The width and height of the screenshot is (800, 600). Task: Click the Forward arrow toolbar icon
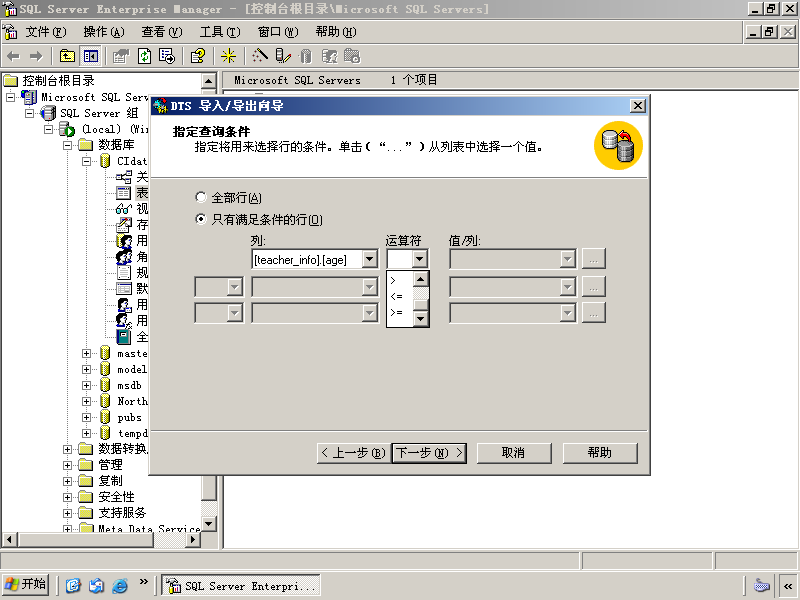pyautogui.click(x=36, y=56)
